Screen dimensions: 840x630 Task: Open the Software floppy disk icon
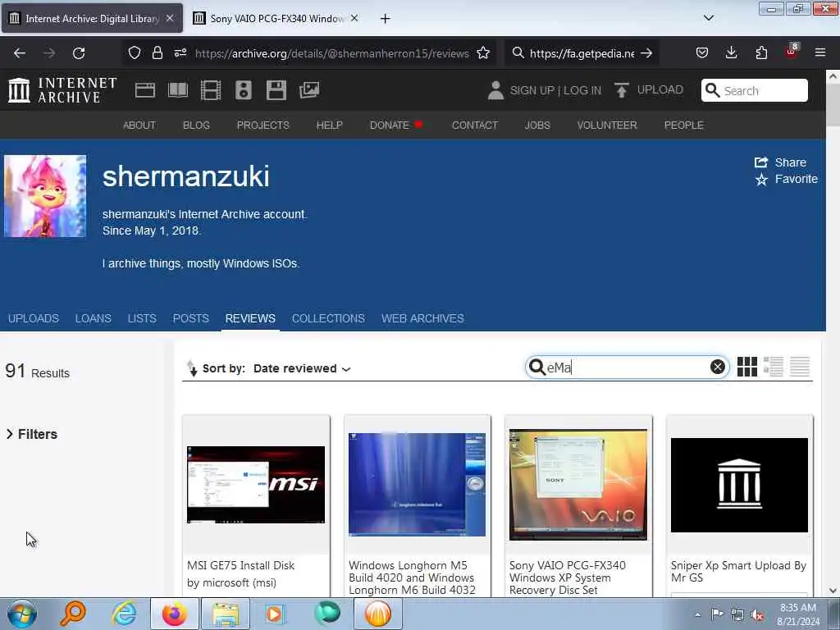276,90
